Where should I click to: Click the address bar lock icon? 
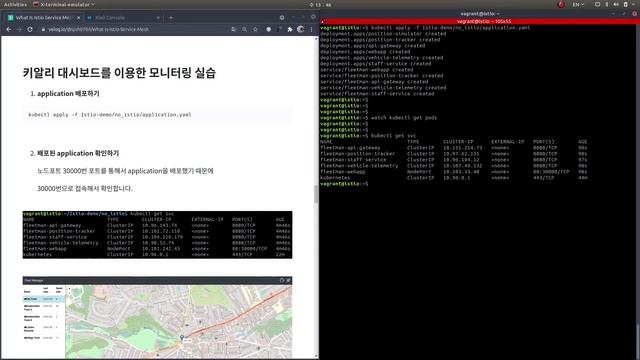(43, 29)
